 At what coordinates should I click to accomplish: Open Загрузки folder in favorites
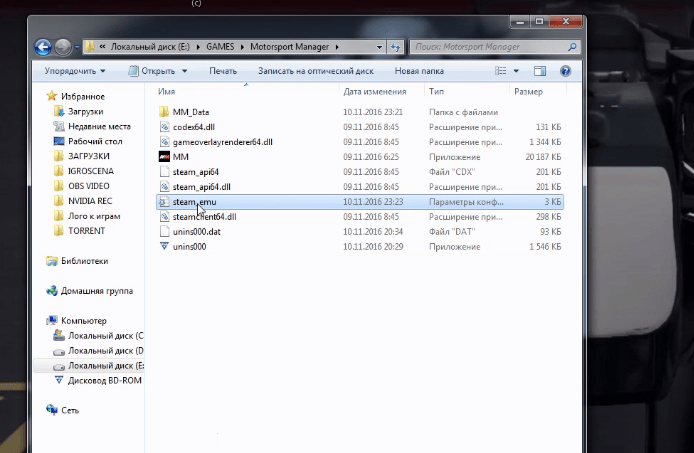tap(85, 112)
